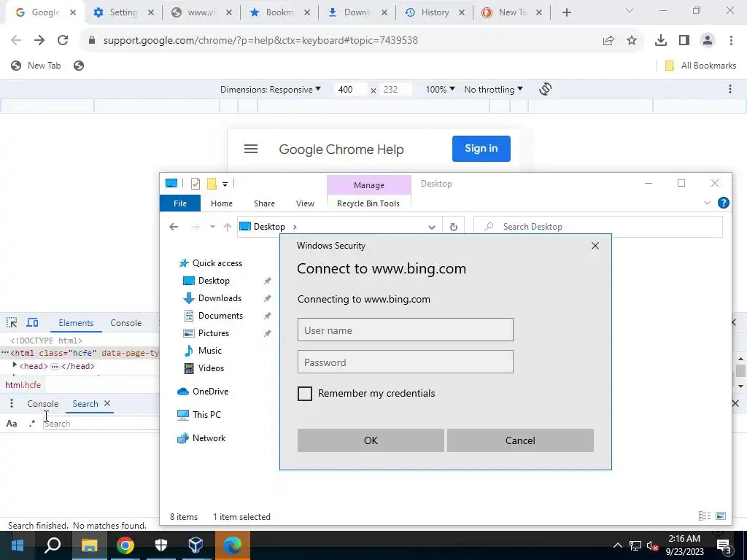Expand the Explorer ribbon chevron

tap(707, 203)
